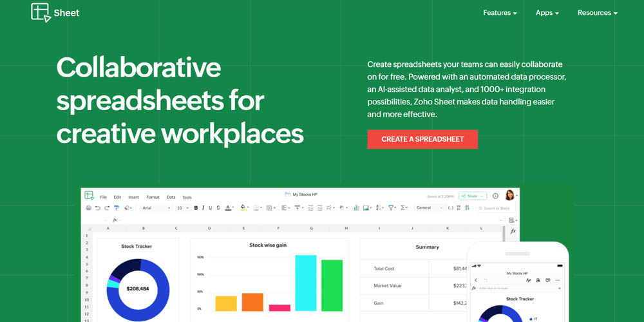Screen dimensions: 644x322
Task: Tap the formatting icon in the phone app
Action: [528, 280]
